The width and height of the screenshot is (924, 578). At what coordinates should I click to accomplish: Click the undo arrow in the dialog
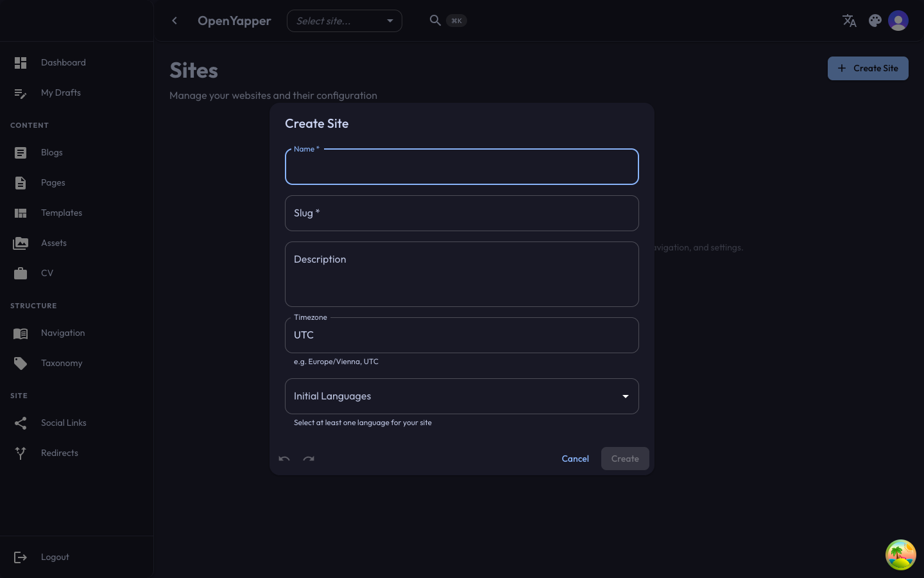click(284, 459)
